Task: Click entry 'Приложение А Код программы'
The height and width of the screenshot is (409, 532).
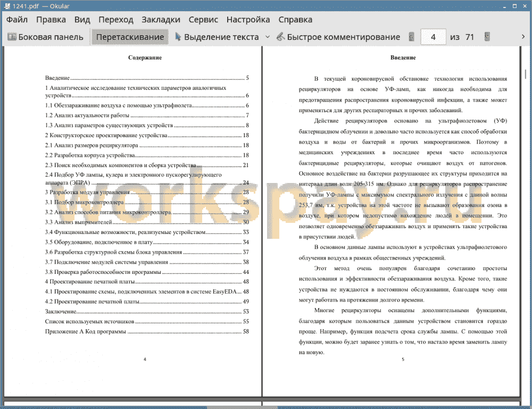Action: [147, 331]
